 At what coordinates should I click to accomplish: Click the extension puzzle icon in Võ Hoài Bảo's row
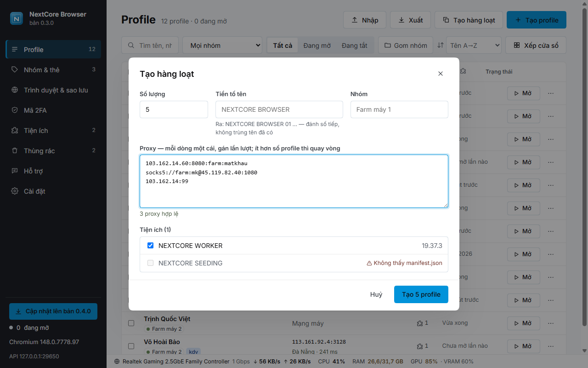point(419,346)
